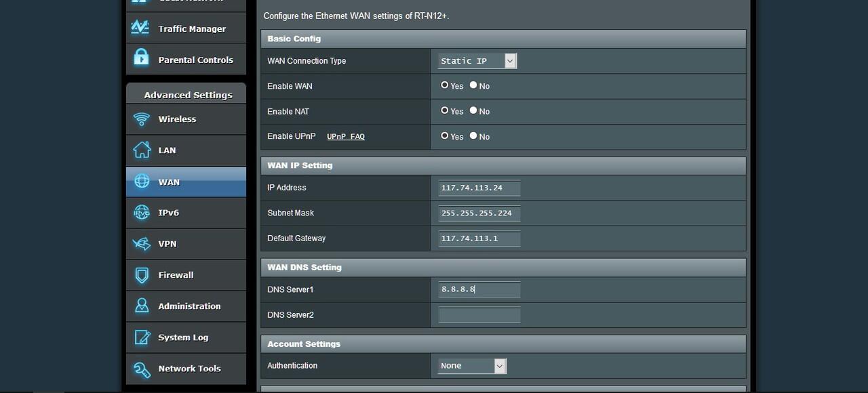Click the Administration user icon
The height and width of the screenshot is (393, 868).
pyautogui.click(x=142, y=306)
